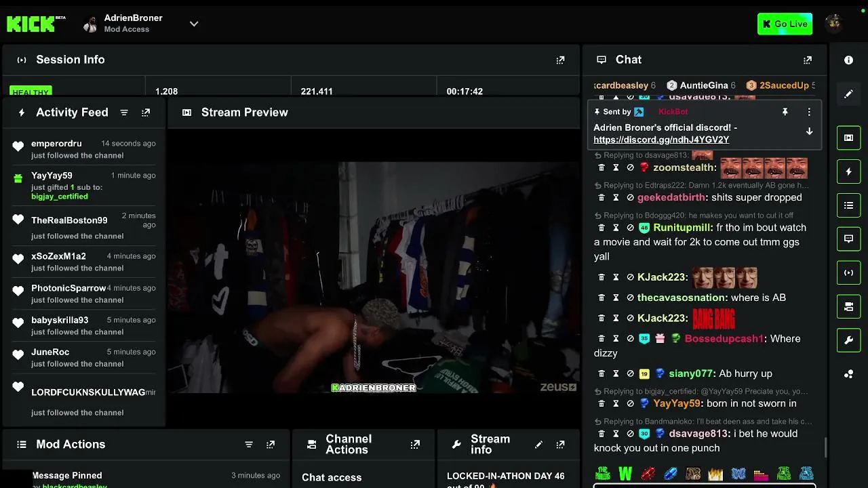Ban user dsavage813 with the ban icon

coord(630,434)
